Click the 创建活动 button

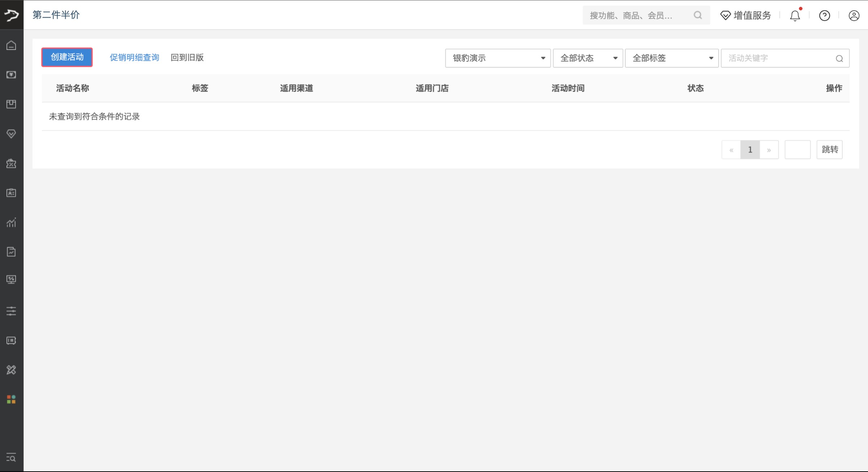click(x=67, y=57)
